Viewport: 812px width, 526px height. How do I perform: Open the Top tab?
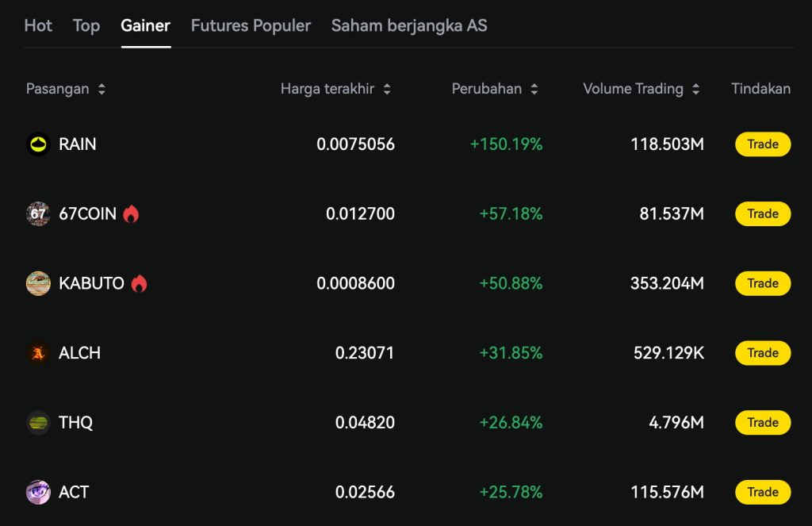click(x=86, y=25)
